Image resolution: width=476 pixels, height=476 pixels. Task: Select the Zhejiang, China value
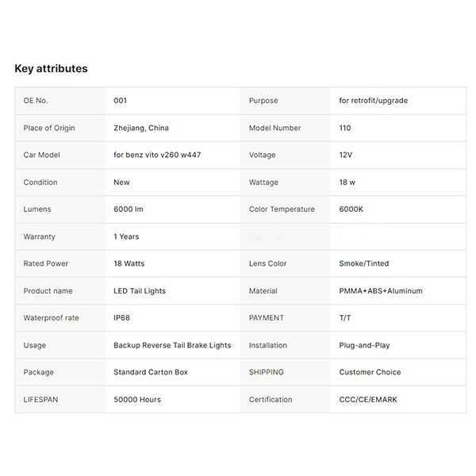[141, 128]
